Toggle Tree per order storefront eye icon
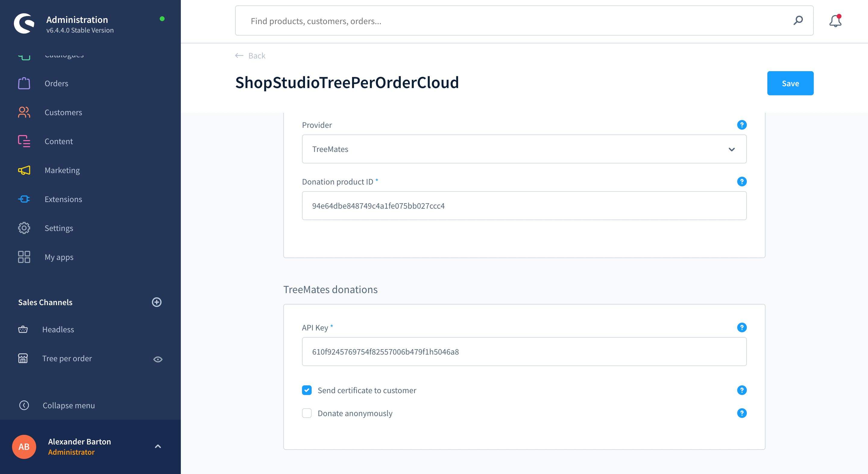This screenshot has height=474, width=868. [x=158, y=359]
